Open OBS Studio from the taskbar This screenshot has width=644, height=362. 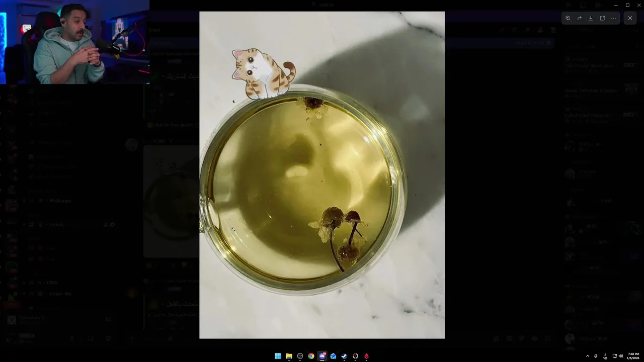pos(300,356)
